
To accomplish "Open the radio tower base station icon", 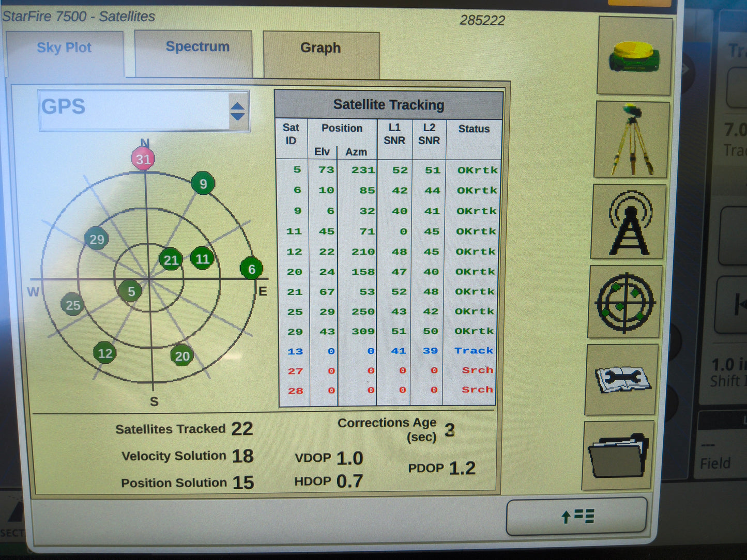I will click(629, 222).
